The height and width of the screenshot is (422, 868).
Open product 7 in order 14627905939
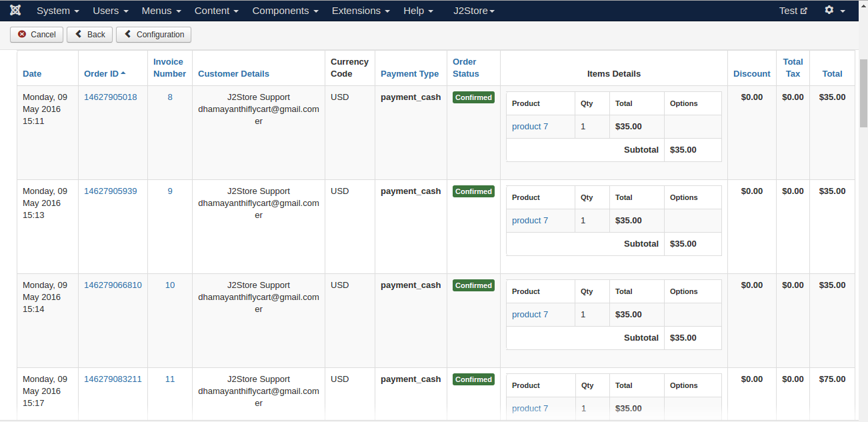click(530, 221)
